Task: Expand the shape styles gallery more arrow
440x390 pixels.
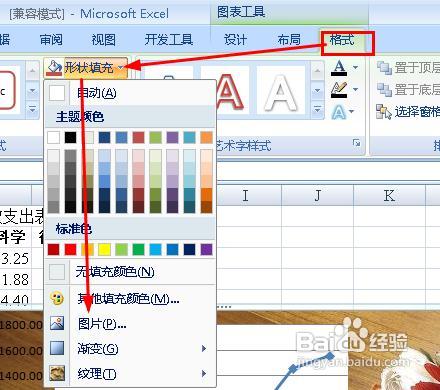Action: 32,110
